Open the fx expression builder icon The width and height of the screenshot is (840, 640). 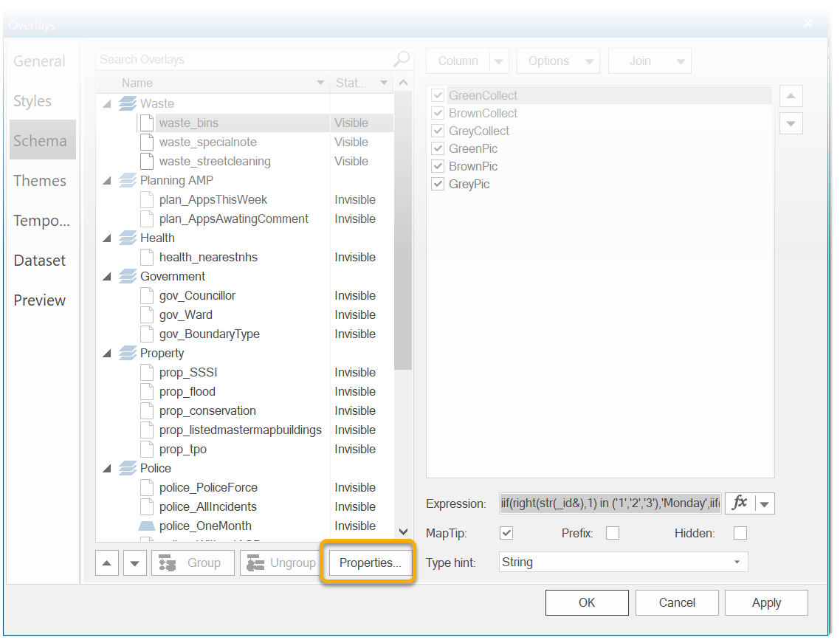coord(740,503)
